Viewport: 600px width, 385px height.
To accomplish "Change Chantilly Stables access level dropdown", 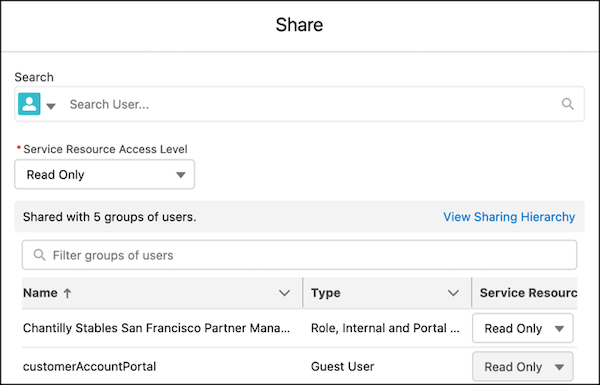I will tap(523, 328).
